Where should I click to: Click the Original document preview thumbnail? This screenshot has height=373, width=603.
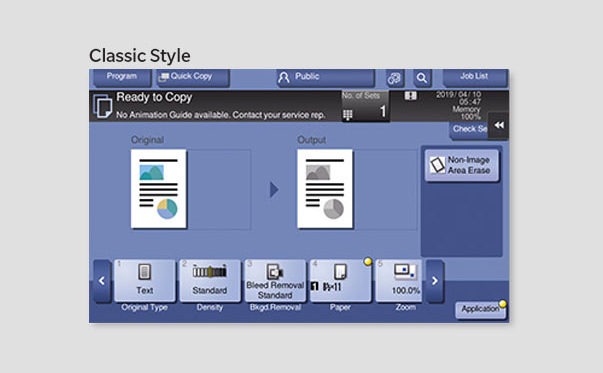159,189
